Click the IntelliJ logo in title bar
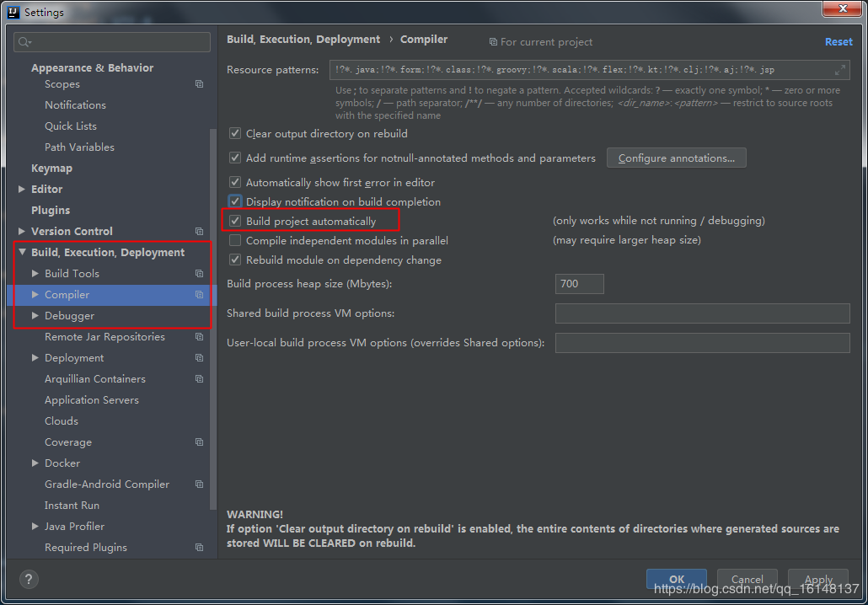This screenshot has width=868, height=605. (x=13, y=12)
